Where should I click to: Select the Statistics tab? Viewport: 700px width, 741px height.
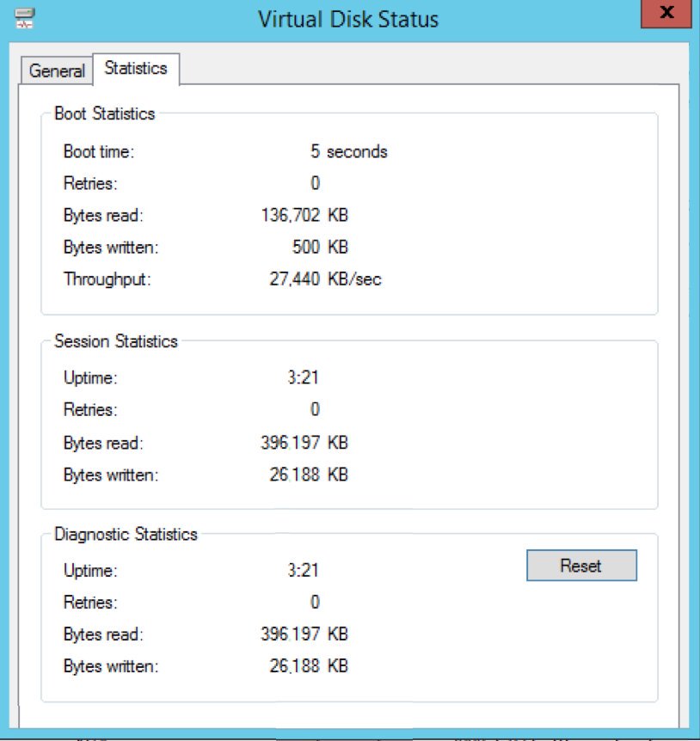136,69
